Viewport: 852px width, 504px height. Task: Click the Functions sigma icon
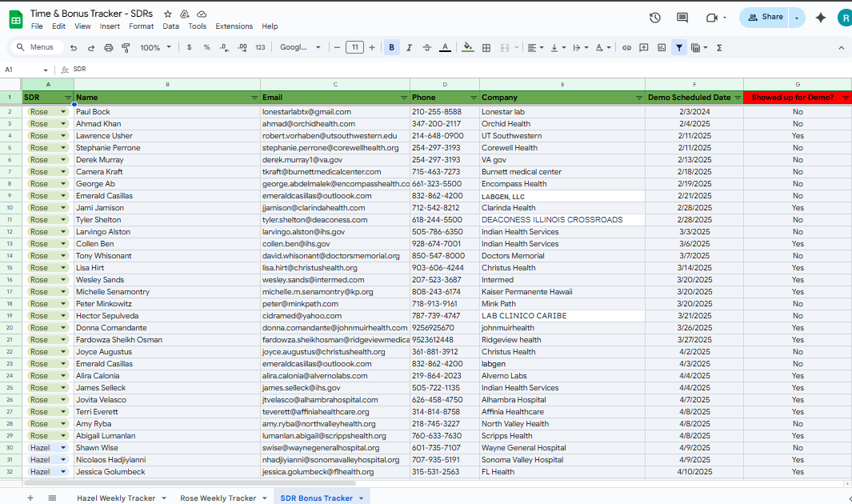pyautogui.click(x=719, y=48)
